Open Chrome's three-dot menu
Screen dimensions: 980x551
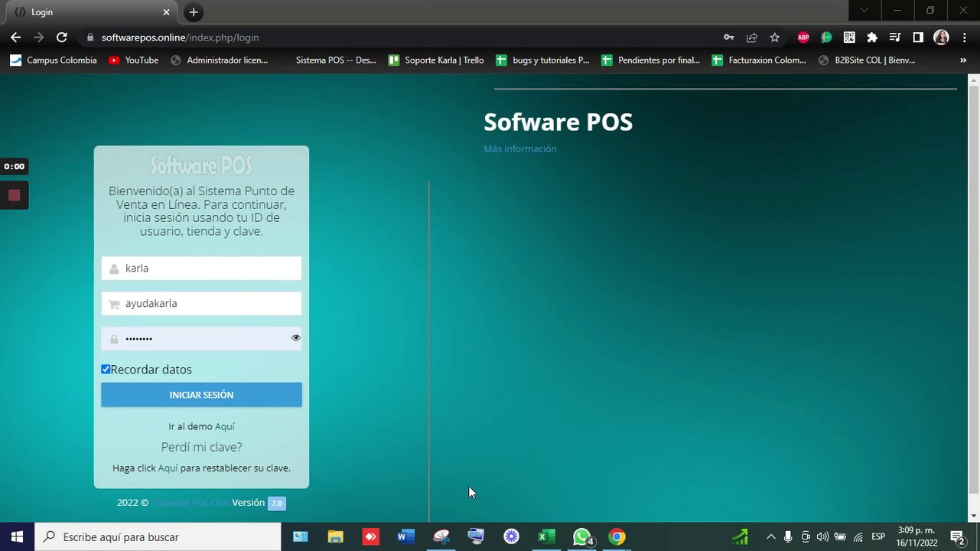tap(963, 37)
